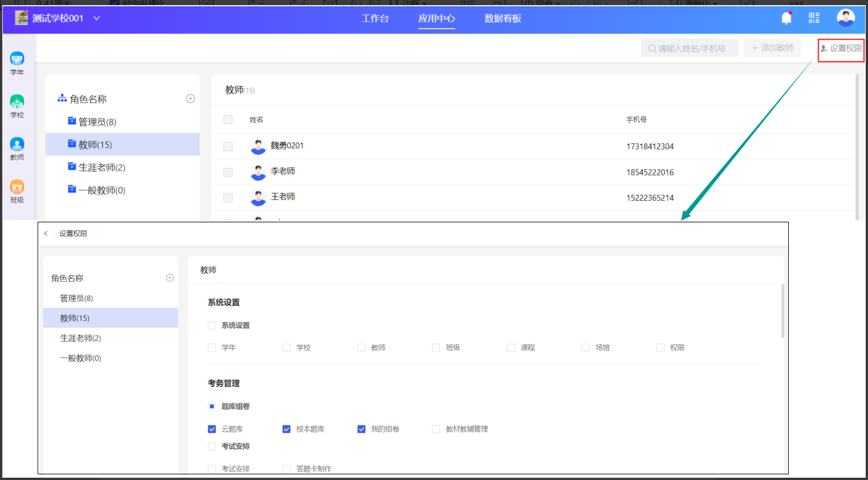Click avatar of 魏勇0201

pyautogui.click(x=258, y=147)
